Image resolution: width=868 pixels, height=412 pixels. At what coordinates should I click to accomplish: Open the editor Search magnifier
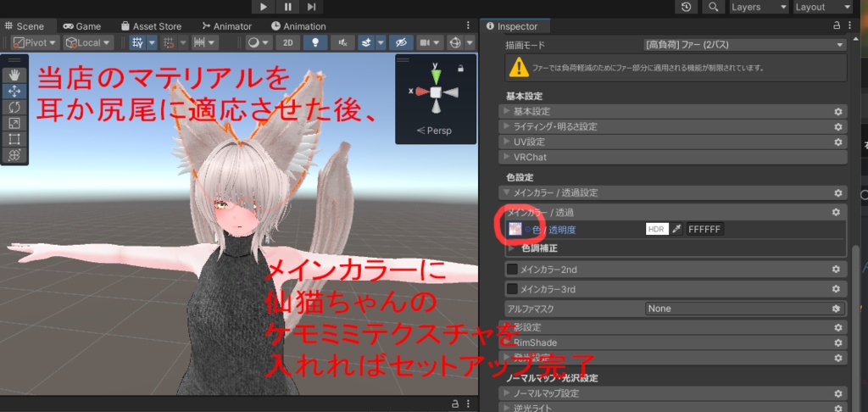pos(714,7)
